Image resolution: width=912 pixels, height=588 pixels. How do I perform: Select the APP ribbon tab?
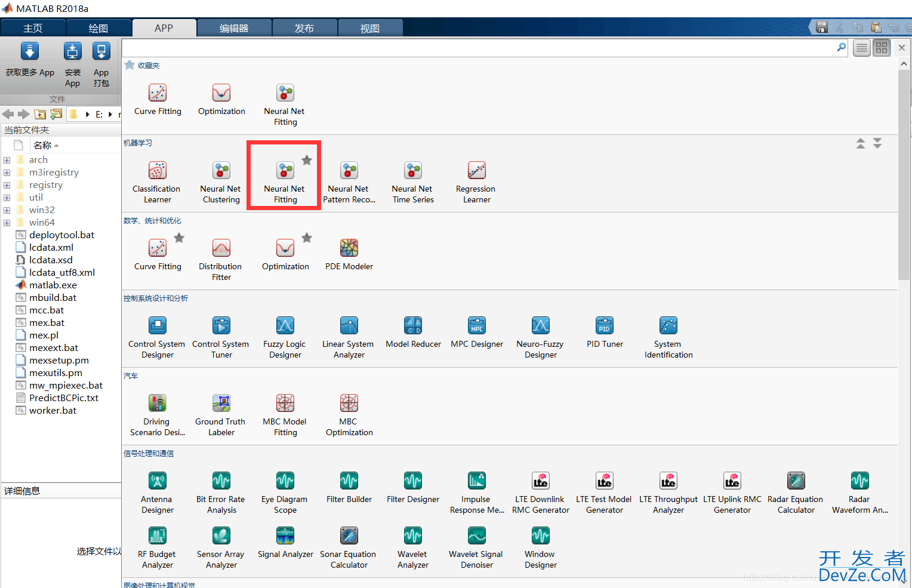point(164,28)
